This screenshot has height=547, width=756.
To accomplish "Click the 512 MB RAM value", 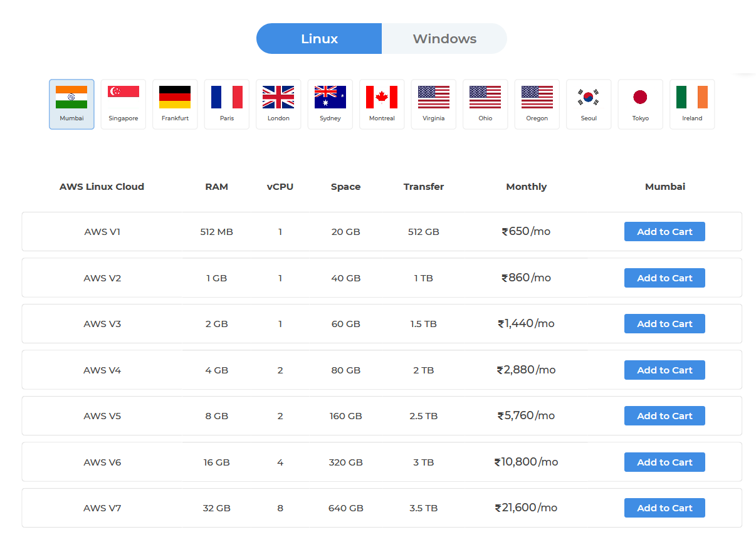I will pos(217,232).
